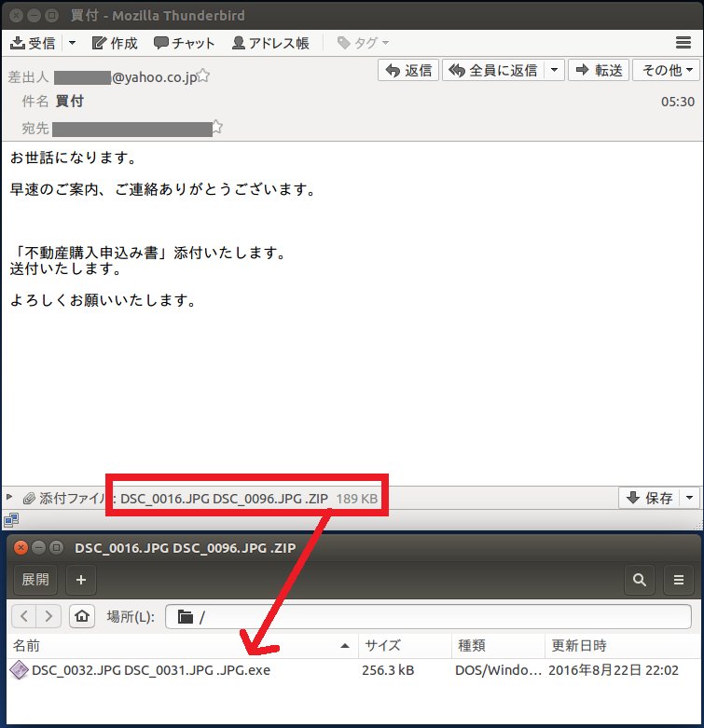The width and height of the screenshot is (704, 728).
Task: Sort by the 名前 column header
Action: click(x=182, y=646)
